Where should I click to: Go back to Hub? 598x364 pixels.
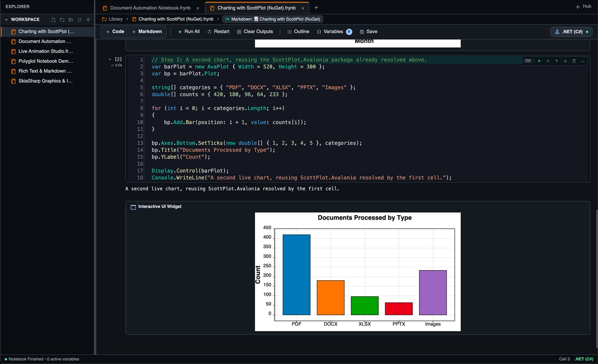584,6
